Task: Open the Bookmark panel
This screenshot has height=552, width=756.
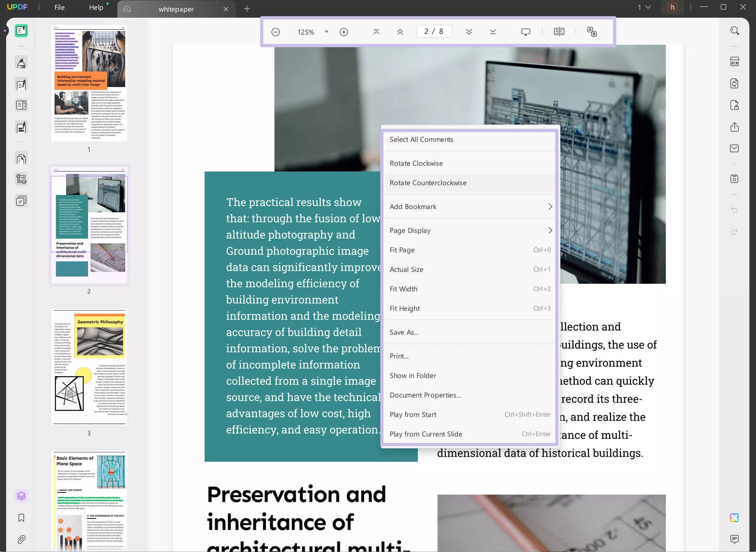Action: click(21, 518)
